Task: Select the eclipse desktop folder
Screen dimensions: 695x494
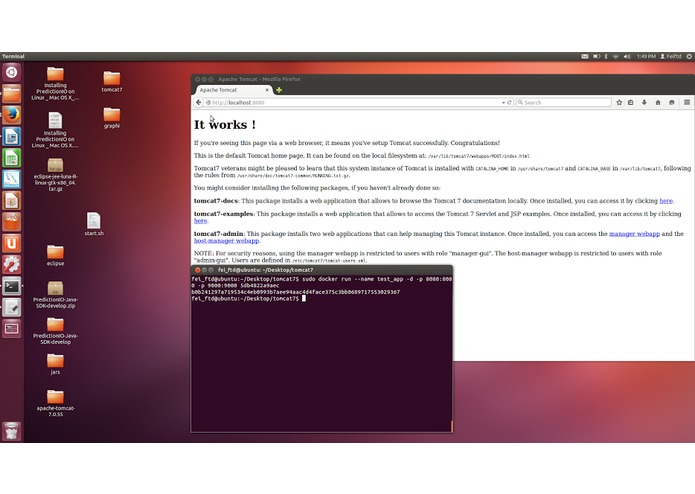Action: [x=55, y=256]
